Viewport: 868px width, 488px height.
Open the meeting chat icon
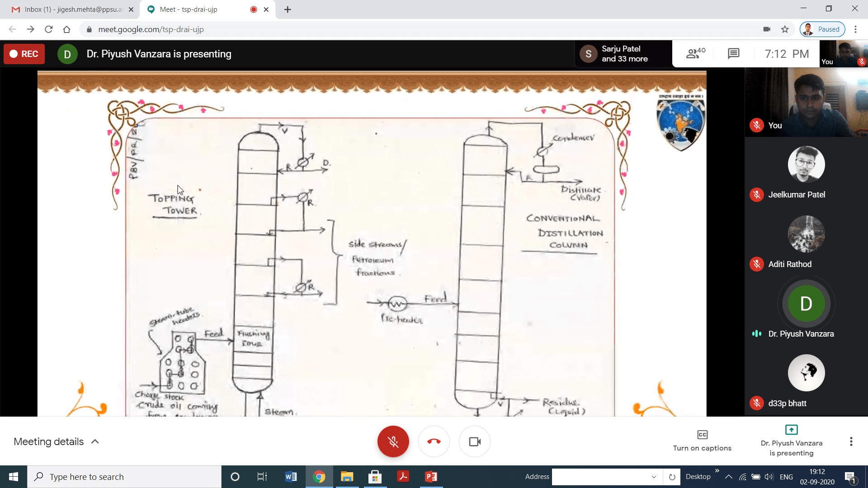click(x=733, y=54)
